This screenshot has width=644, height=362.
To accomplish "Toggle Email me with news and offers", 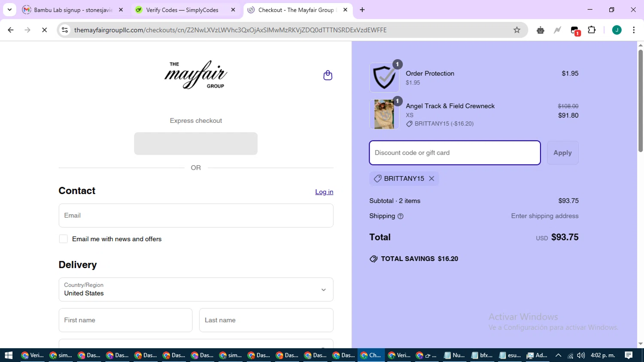I will point(64,239).
